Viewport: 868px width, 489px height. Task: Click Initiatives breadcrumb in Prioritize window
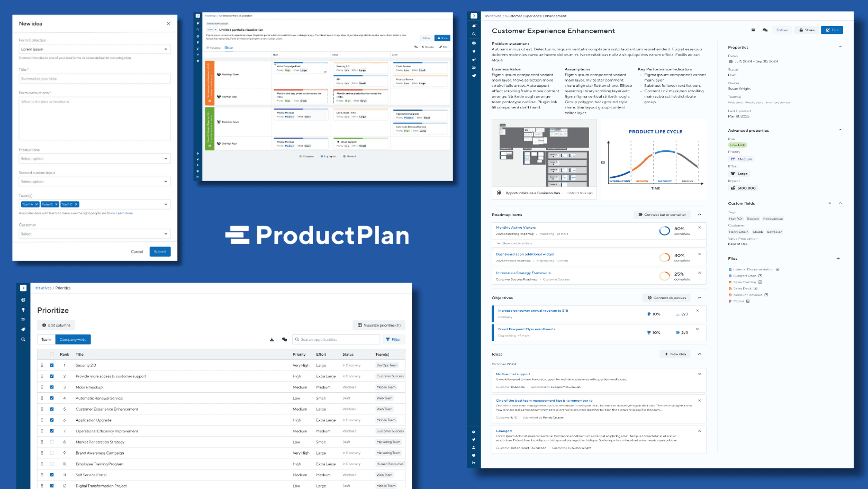click(x=43, y=288)
